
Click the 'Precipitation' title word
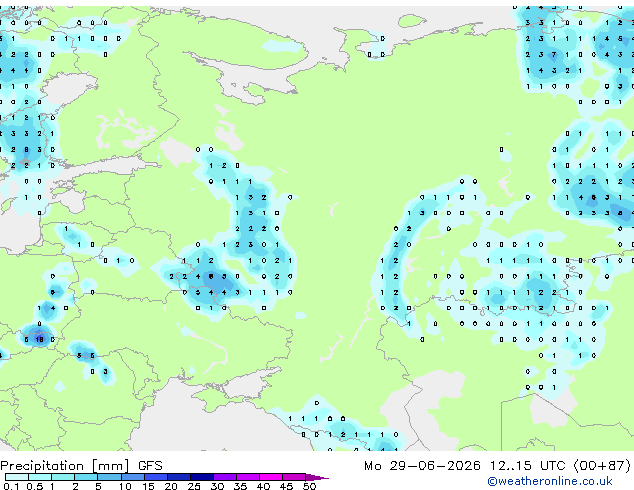click(42, 466)
